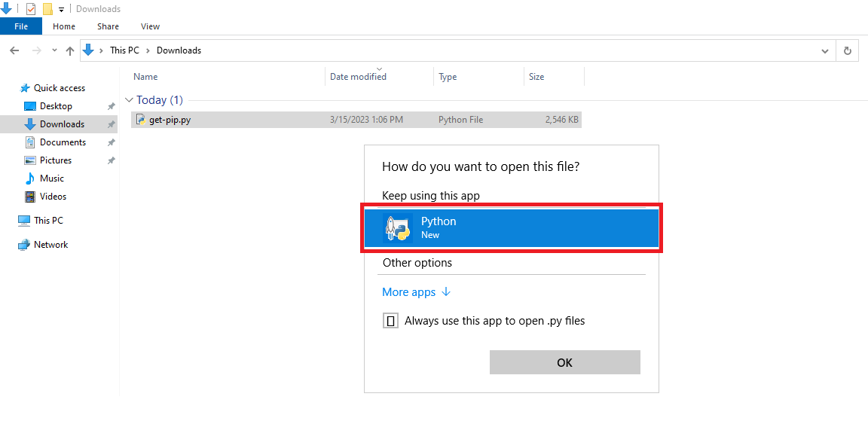
Task: Switch to the View ribbon tab
Action: [x=150, y=26]
